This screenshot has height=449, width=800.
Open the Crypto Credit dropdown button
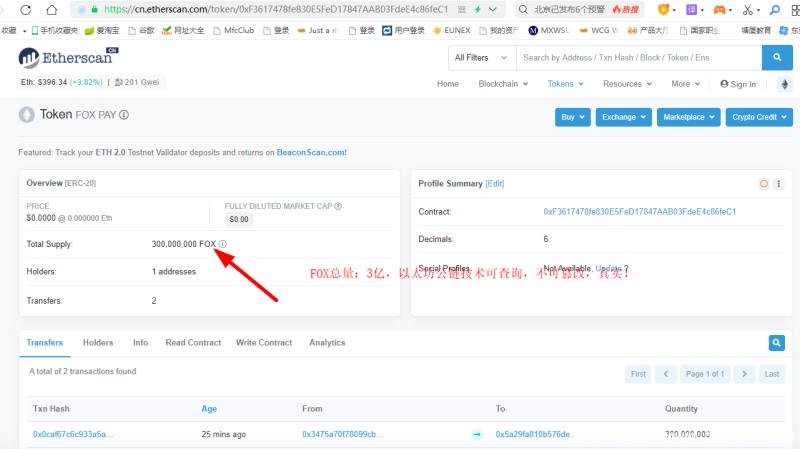coord(759,117)
